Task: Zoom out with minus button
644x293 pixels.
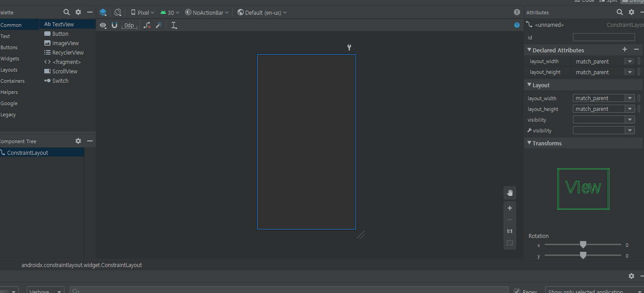Action: coord(509,220)
